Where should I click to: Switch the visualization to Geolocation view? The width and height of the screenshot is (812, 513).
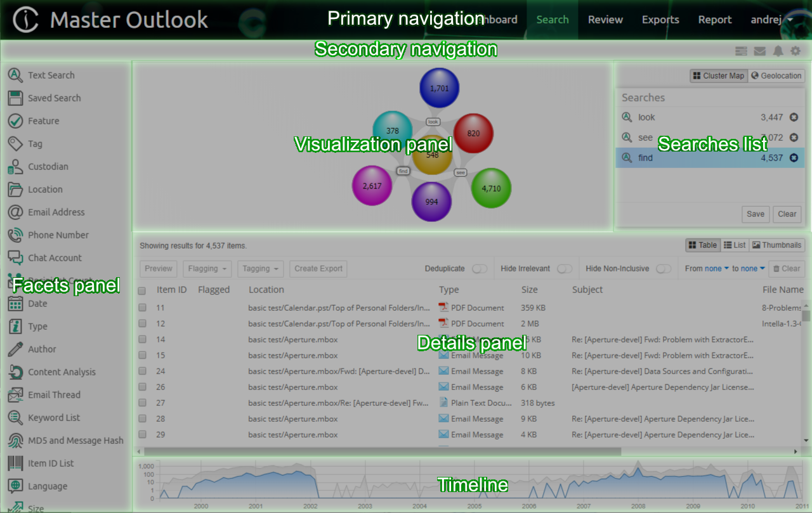[x=776, y=75]
